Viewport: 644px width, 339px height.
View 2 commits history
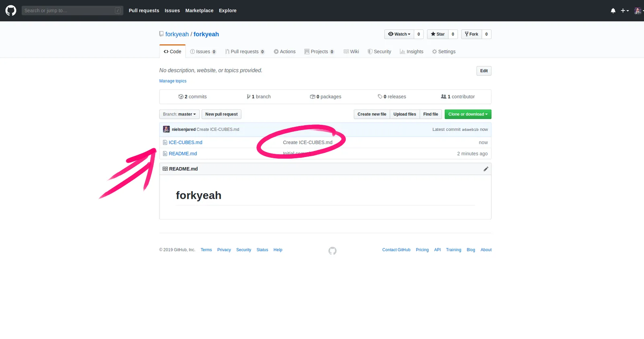pos(192,97)
